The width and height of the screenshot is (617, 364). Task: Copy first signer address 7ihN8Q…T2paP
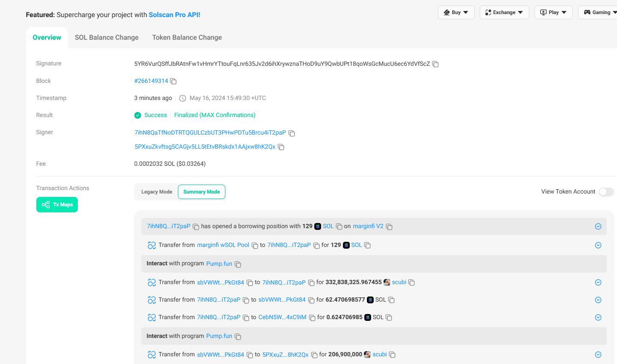(292, 133)
